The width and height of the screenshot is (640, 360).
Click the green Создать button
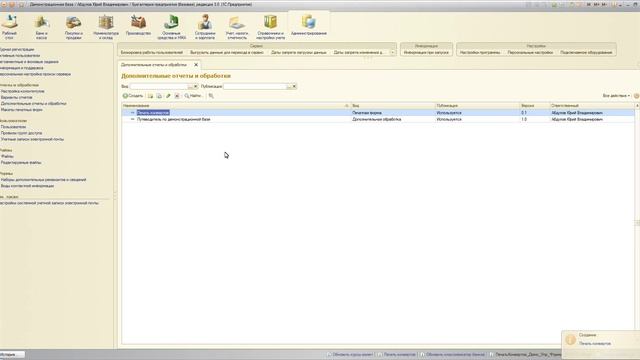133,96
